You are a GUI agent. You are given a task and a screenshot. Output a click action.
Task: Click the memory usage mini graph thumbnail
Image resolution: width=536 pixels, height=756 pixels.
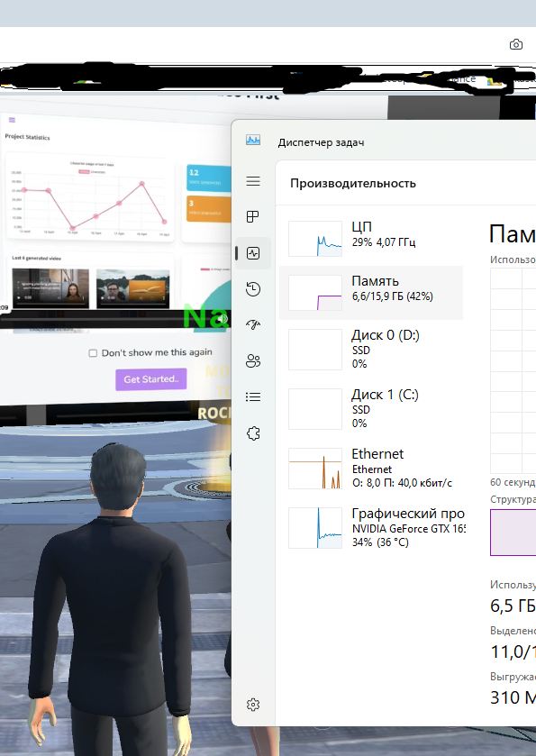point(315,293)
